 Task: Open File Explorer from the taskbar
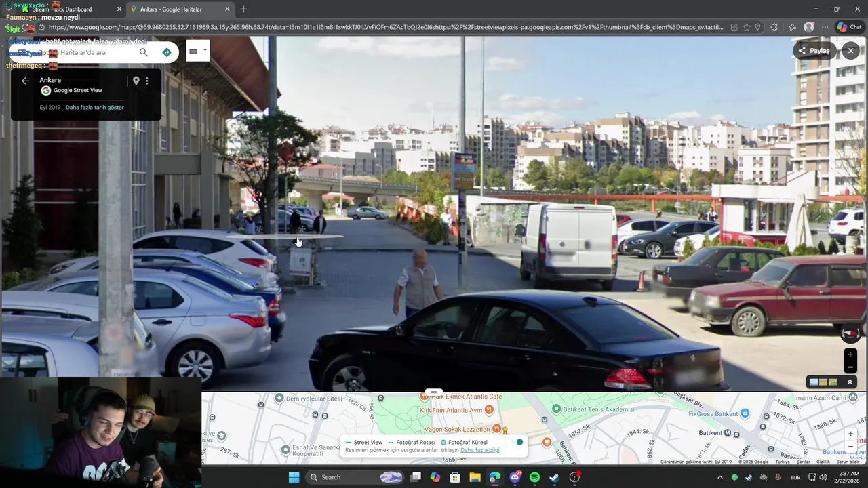point(475,477)
